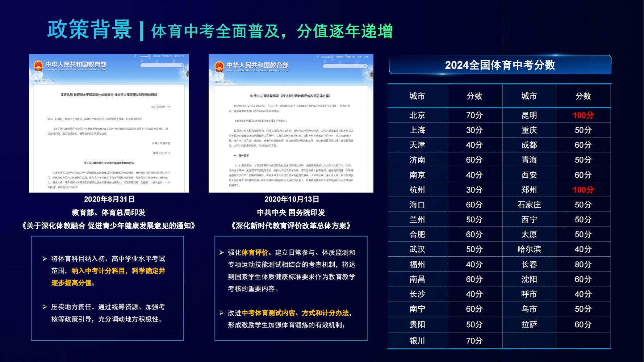Click the highlighted phrase 体育评价

tap(255, 253)
